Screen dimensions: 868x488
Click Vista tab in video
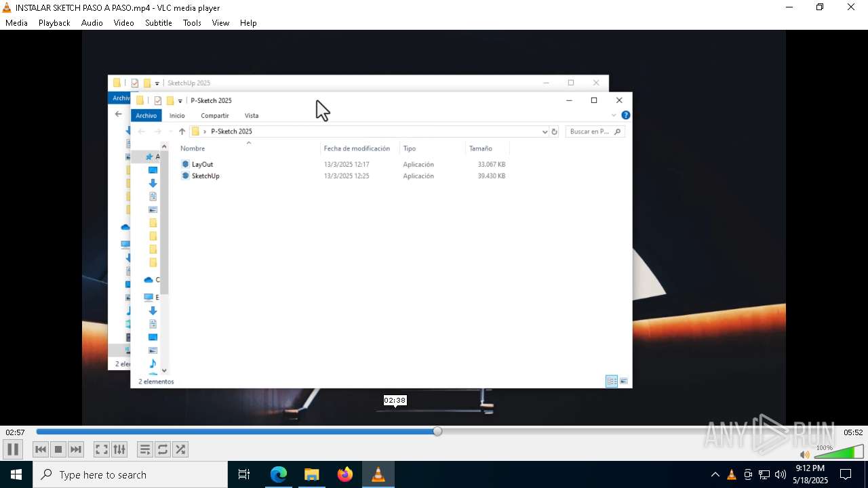pos(252,115)
